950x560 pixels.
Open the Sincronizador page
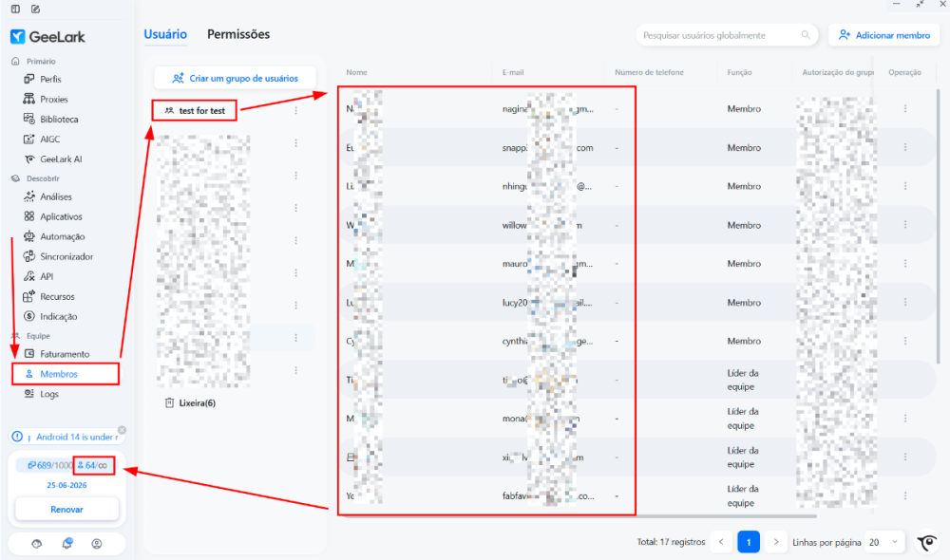pyautogui.click(x=58, y=256)
